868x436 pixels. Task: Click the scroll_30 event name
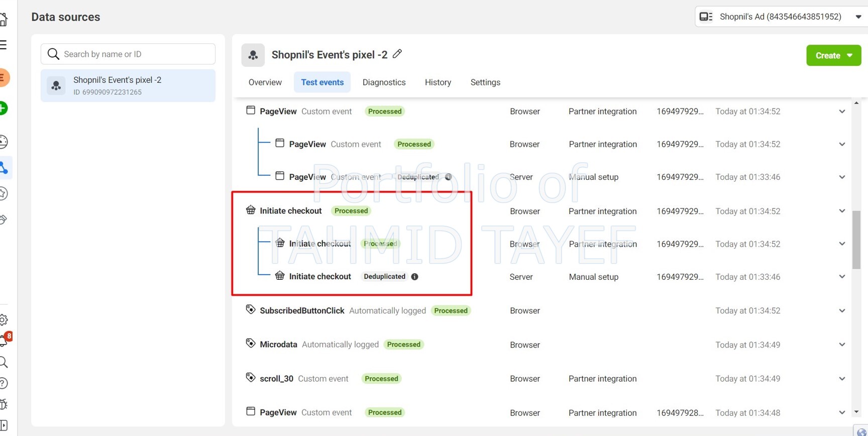pos(276,379)
